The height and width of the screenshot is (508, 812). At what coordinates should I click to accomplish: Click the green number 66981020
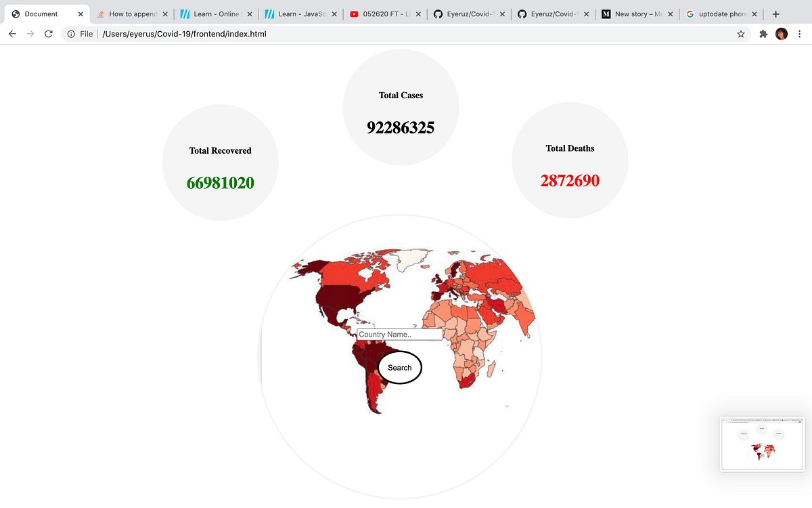pyautogui.click(x=221, y=182)
